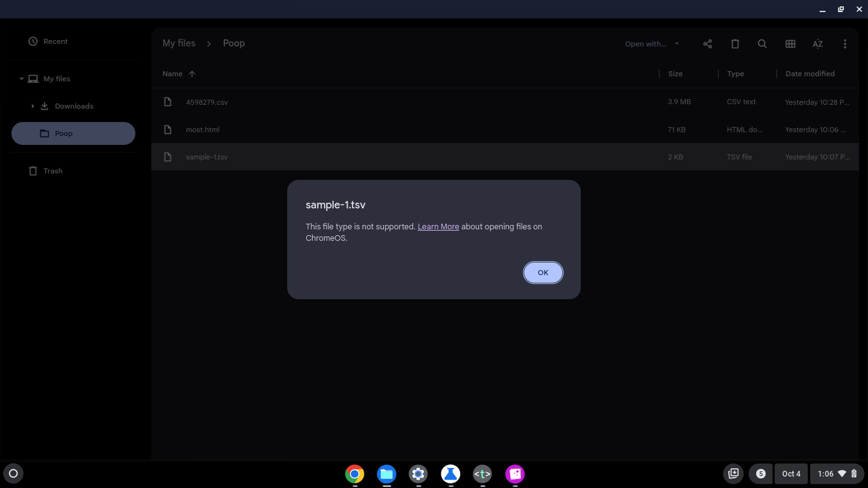The image size is (868, 488).
Task: Click the share icon in toolbar
Action: pos(707,44)
